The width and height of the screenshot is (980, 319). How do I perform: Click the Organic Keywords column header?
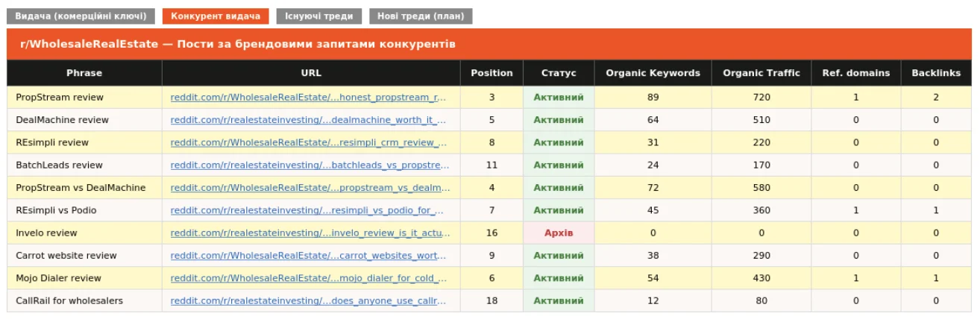[x=653, y=73]
